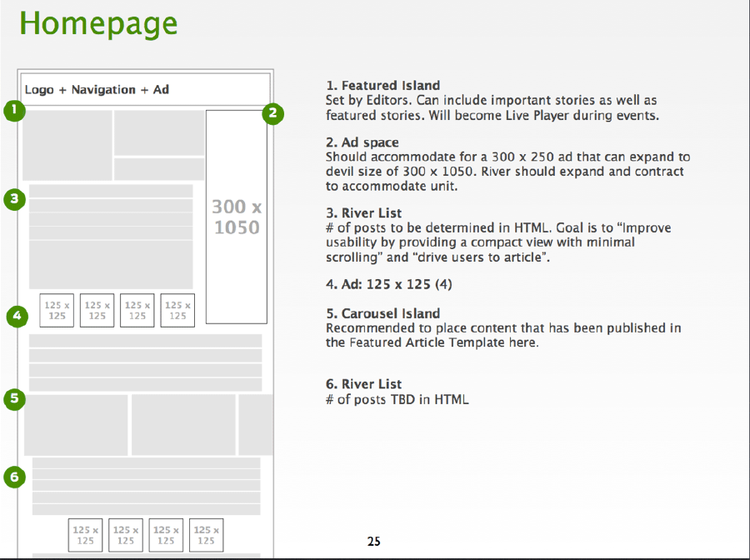Image resolution: width=750 pixels, height=560 pixels.
Task: Select the green number 2 marker
Action: click(x=273, y=114)
